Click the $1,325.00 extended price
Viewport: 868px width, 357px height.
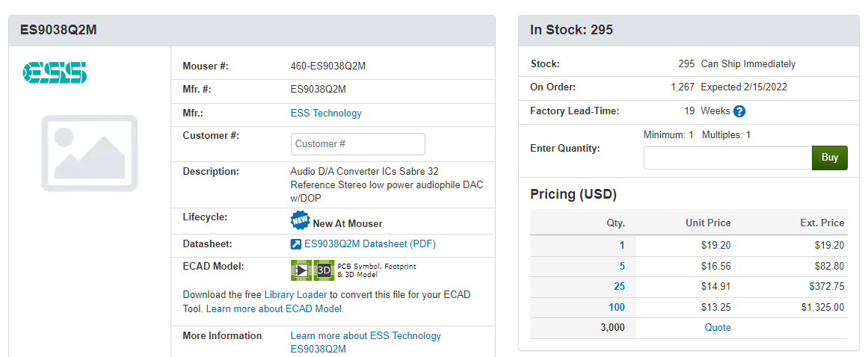(x=822, y=307)
